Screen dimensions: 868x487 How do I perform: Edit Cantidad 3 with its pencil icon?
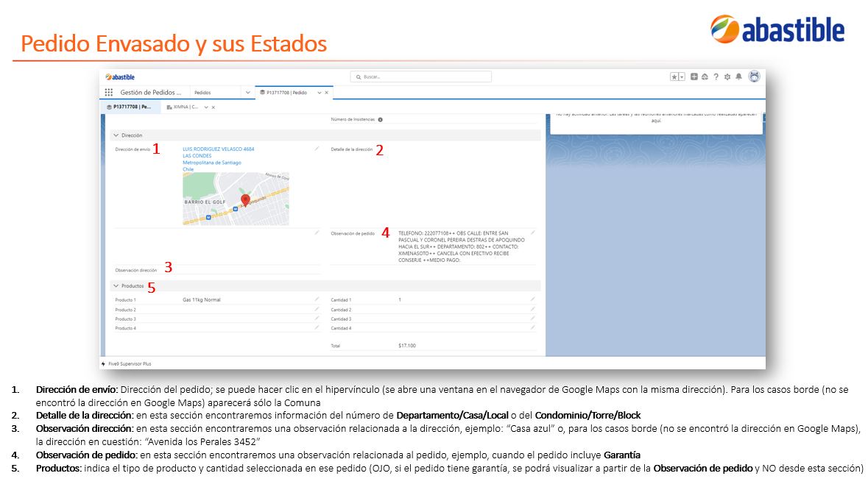coord(532,319)
